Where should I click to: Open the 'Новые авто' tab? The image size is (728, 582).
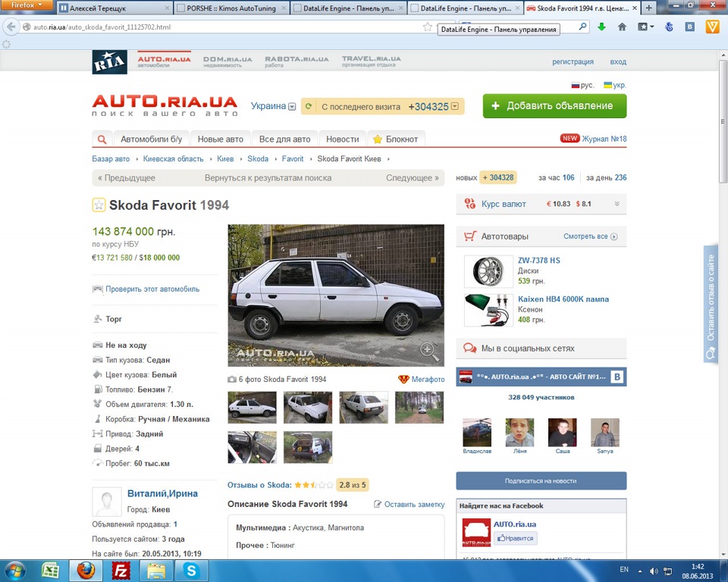pos(221,139)
